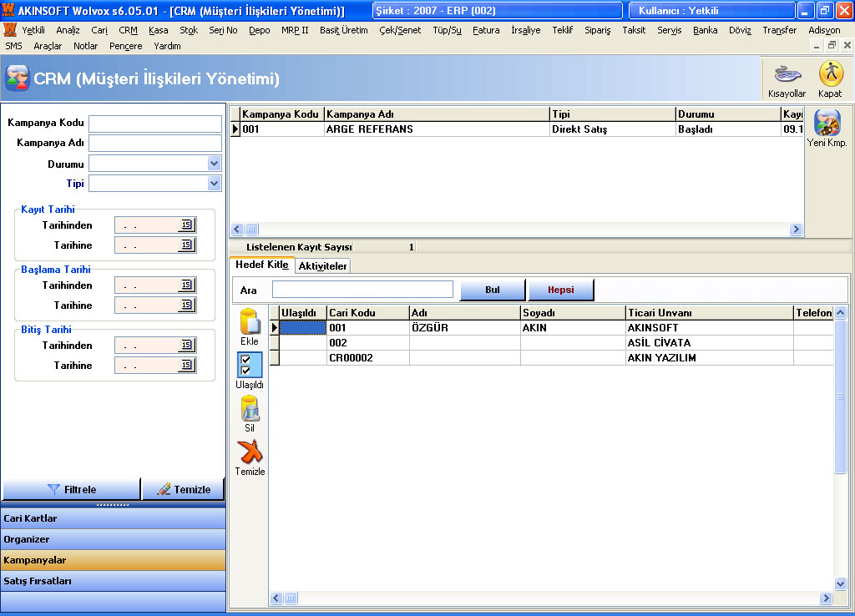
Task: Click the Temizle button beside Filtrele
Action: 184,489
